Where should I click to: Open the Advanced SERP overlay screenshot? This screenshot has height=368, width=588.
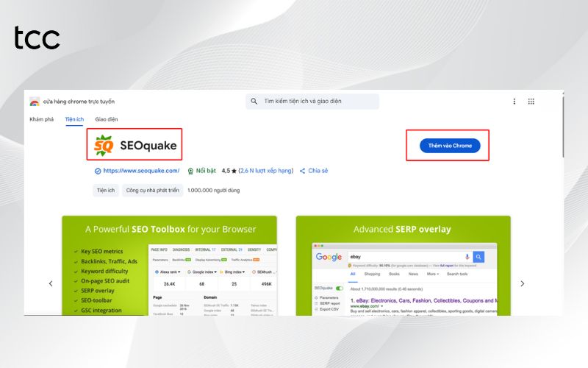[403, 266]
